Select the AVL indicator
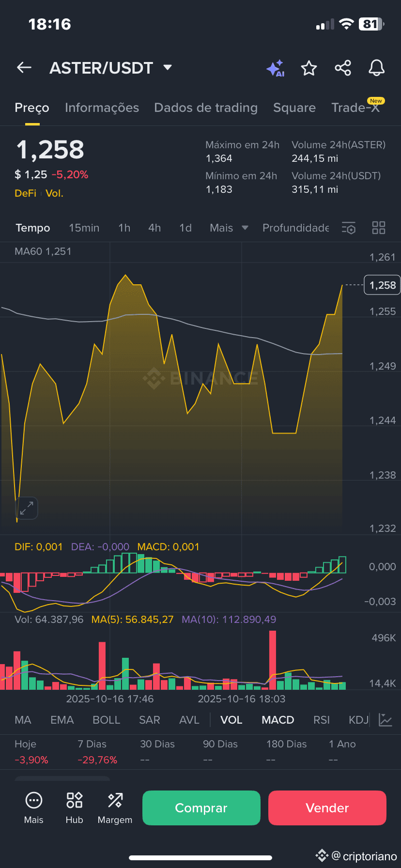The height and width of the screenshot is (868, 401). [x=189, y=720]
